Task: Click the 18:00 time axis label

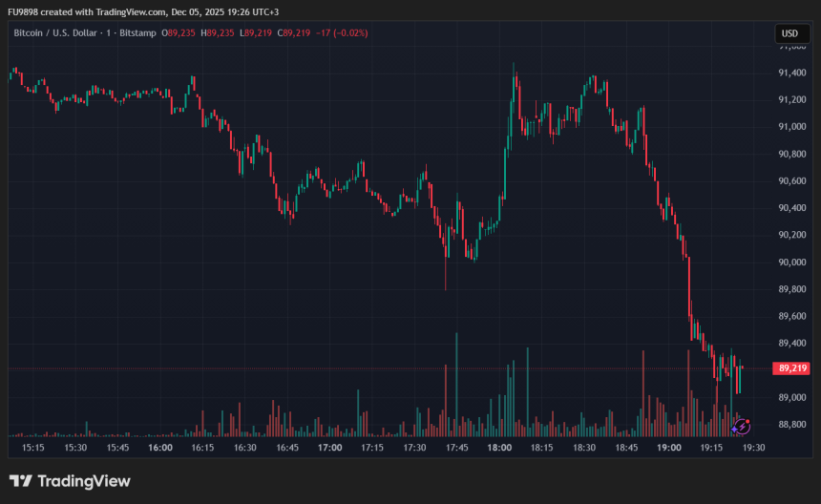Action: 499,447
